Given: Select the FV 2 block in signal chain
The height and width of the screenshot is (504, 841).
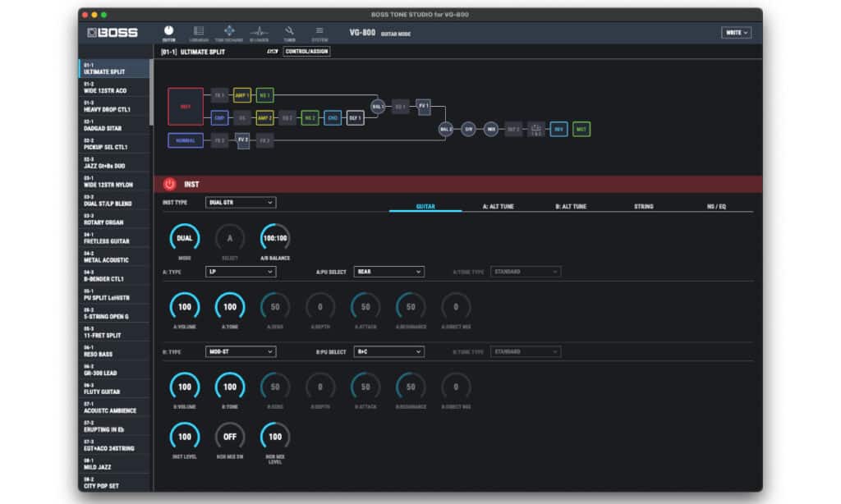Looking at the screenshot, I should (242, 140).
